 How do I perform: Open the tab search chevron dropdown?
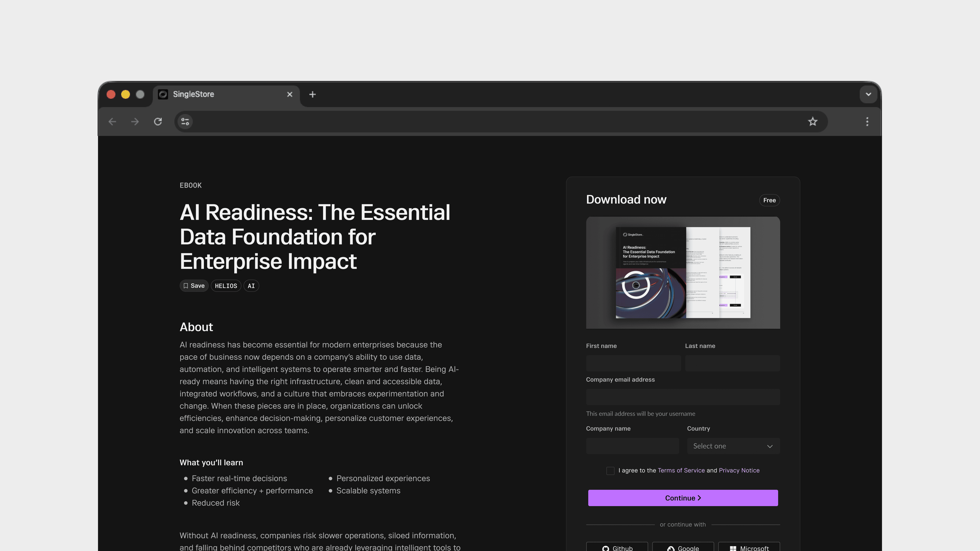868,94
